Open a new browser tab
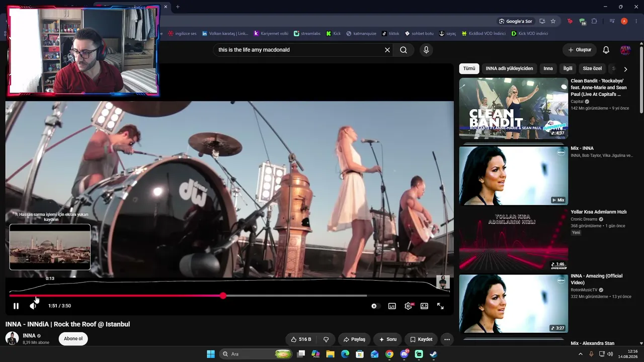Screen dimensions: 644x362 tap(178, 7)
